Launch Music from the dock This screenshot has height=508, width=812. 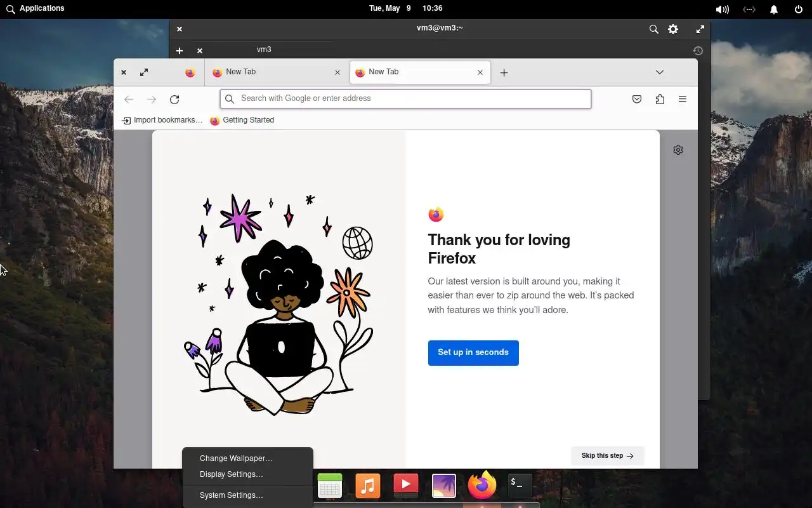pos(368,486)
